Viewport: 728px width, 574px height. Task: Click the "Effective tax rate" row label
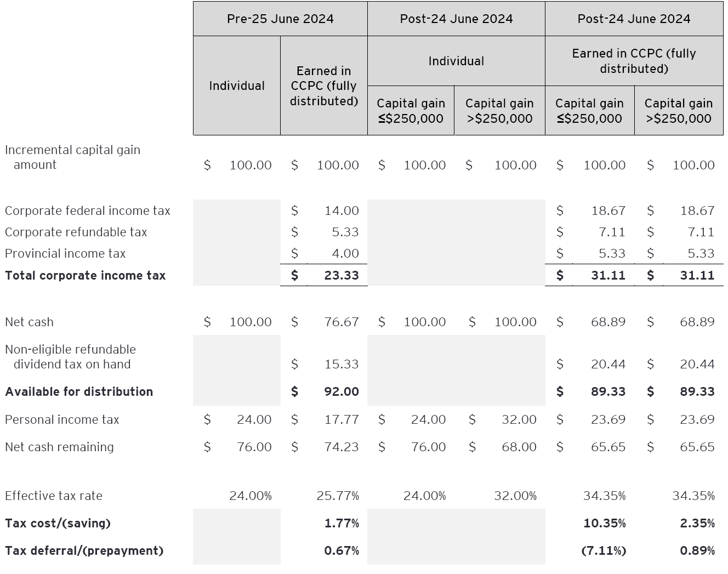click(x=54, y=496)
